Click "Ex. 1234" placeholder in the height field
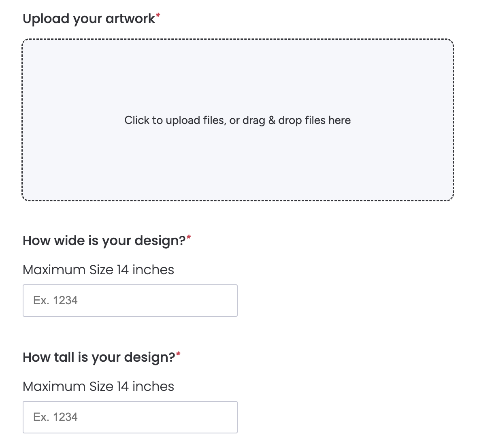The height and width of the screenshot is (448, 477). pos(55,417)
